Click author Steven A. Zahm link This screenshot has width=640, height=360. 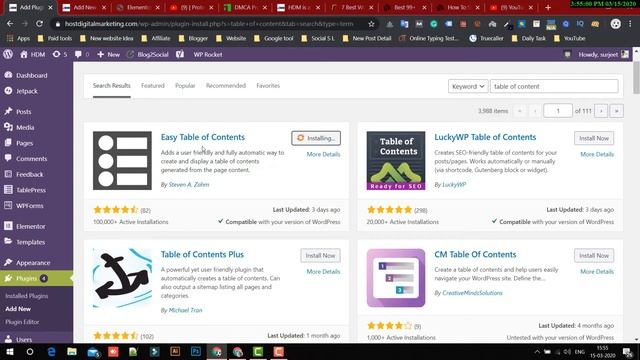click(189, 184)
